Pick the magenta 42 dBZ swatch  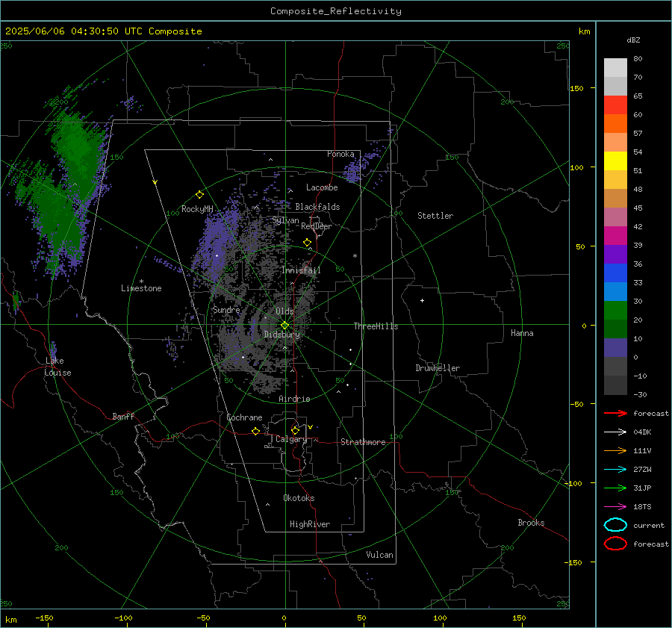pos(615,235)
